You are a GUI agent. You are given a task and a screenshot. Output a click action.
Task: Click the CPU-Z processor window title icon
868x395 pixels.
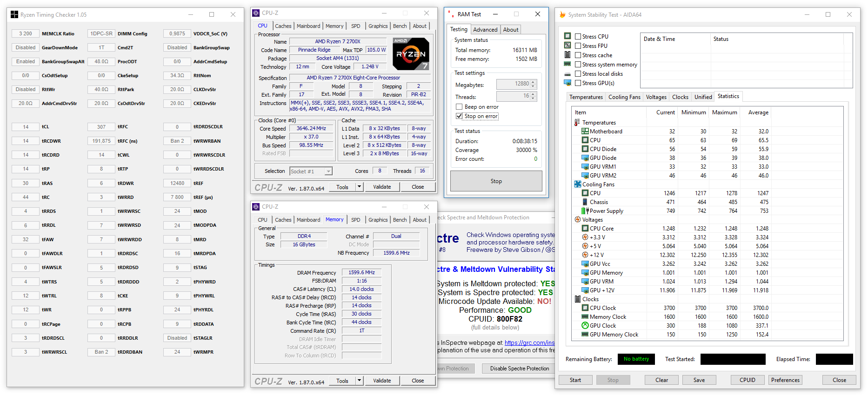pos(256,13)
